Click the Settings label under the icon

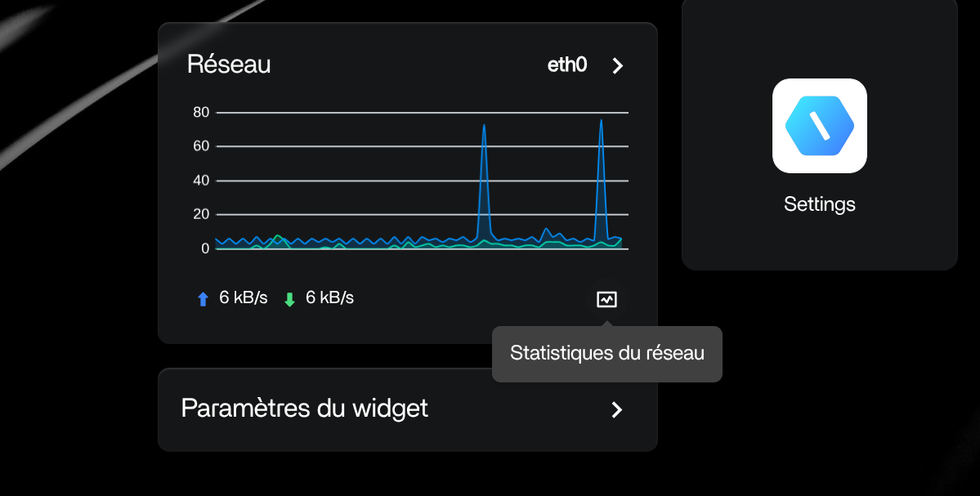pos(819,204)
